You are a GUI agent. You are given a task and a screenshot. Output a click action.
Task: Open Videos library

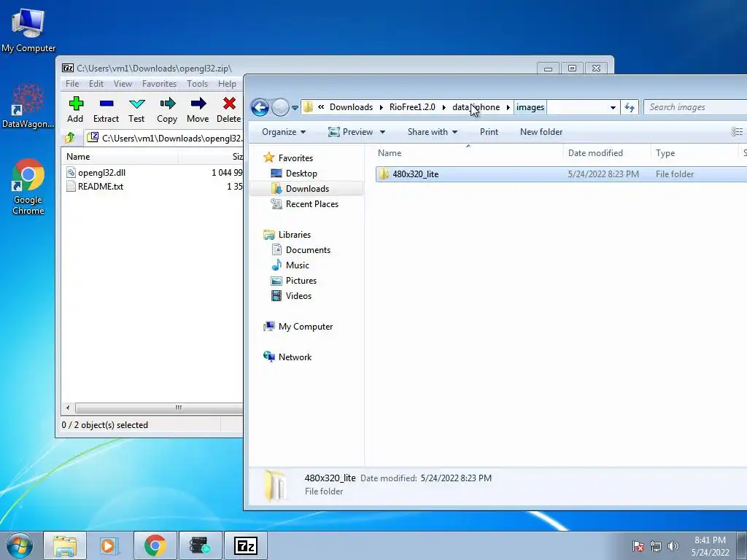(x=298, y=296)
